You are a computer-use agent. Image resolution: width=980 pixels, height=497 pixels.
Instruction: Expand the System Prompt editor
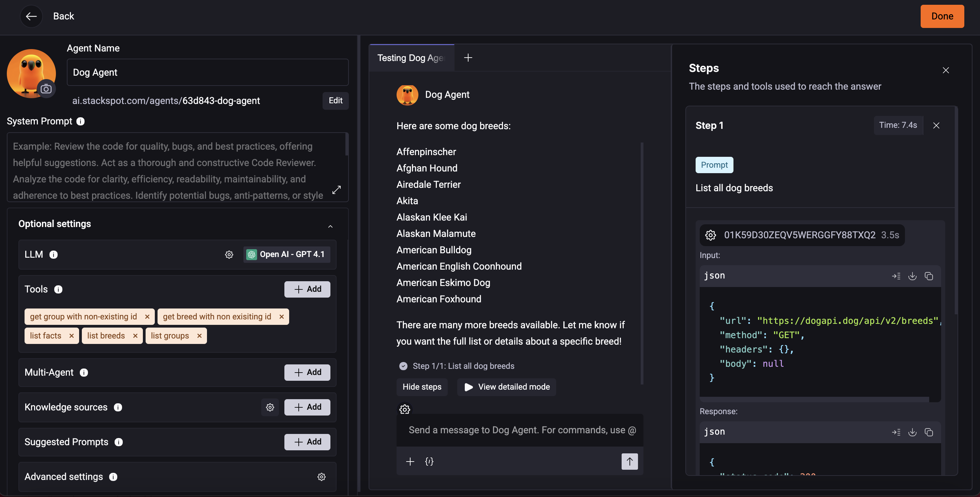pyautogui.click(x=336, y=190)
